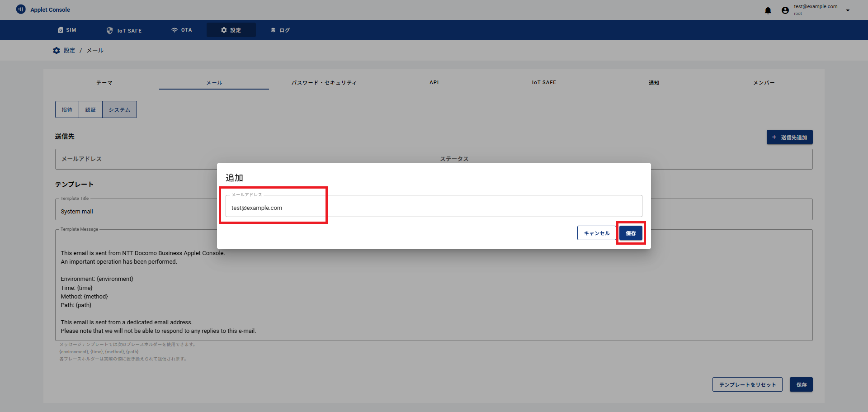This screenshot has width=868, height=412.
Task: Open the SIM navigation menu
Action: [67, 30]
